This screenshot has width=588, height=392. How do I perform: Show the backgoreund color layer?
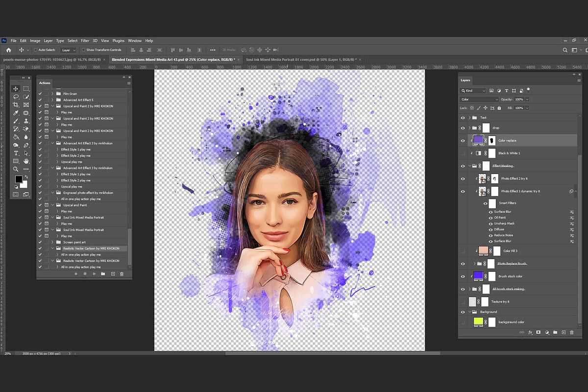coord(463,322)
